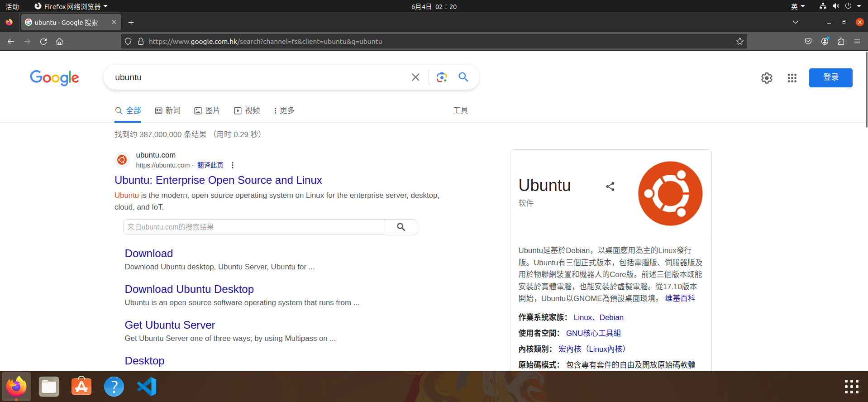Open the ubuntu.com result three-dot menu
Screen dimensions: 868x402
[233, 165]
